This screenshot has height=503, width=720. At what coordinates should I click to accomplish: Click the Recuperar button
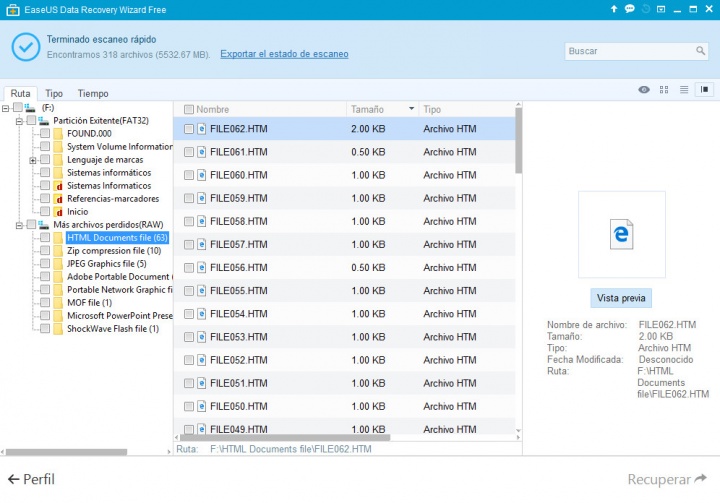coord(667,479)
